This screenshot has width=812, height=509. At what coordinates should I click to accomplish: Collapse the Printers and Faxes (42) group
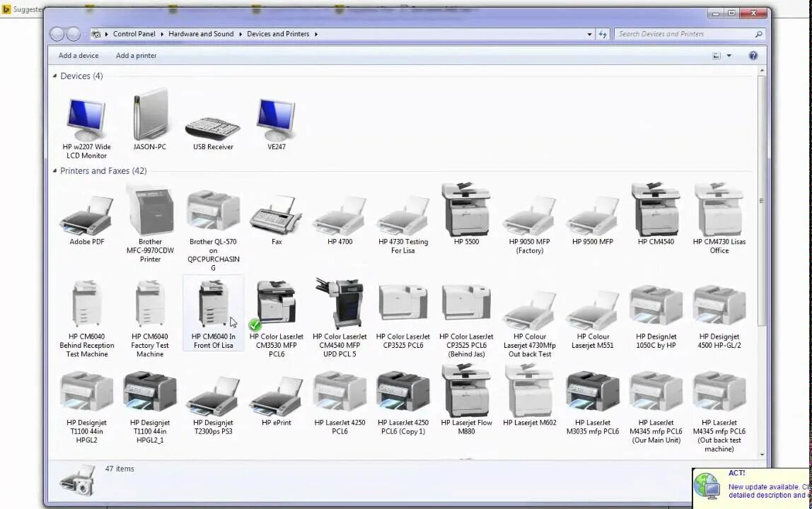[55, 170]
